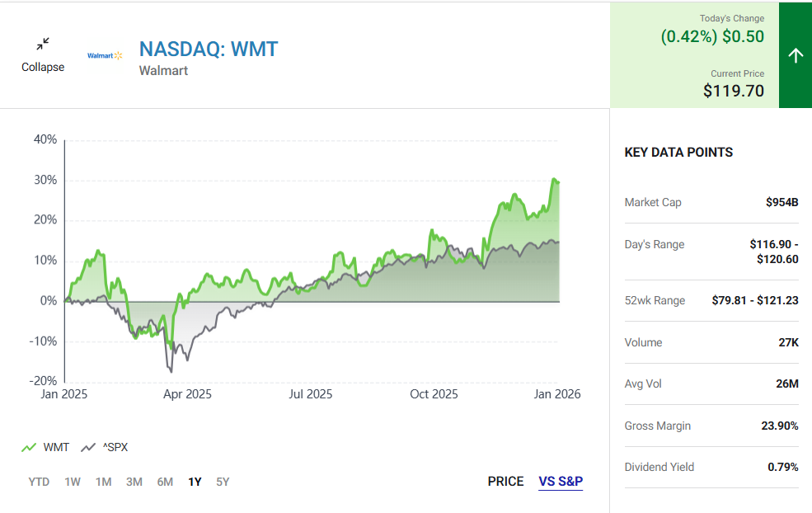This screenshot has width=812, height=513.
Task: Switch chart to PRICE view
Action: coord(505,482)
